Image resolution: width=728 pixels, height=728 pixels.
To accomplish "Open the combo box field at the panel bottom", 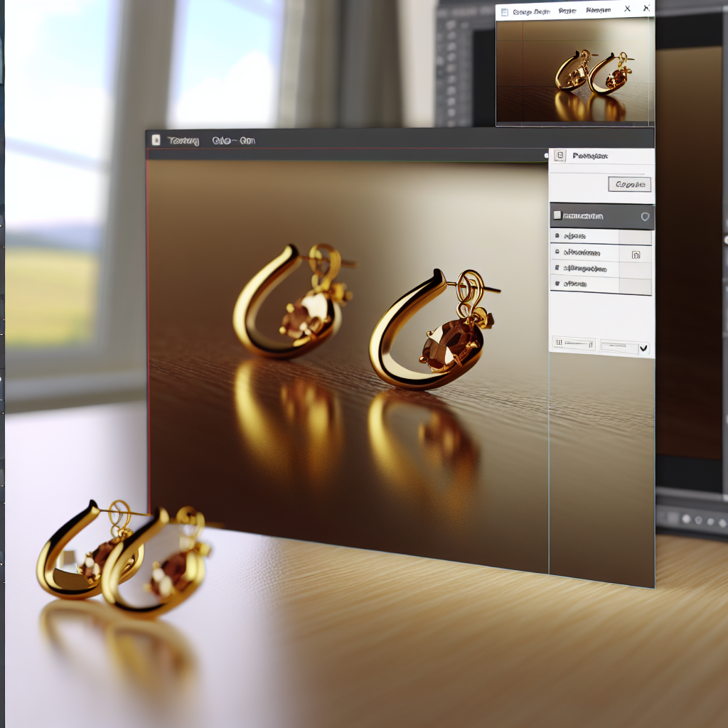I will click(619, 347).
